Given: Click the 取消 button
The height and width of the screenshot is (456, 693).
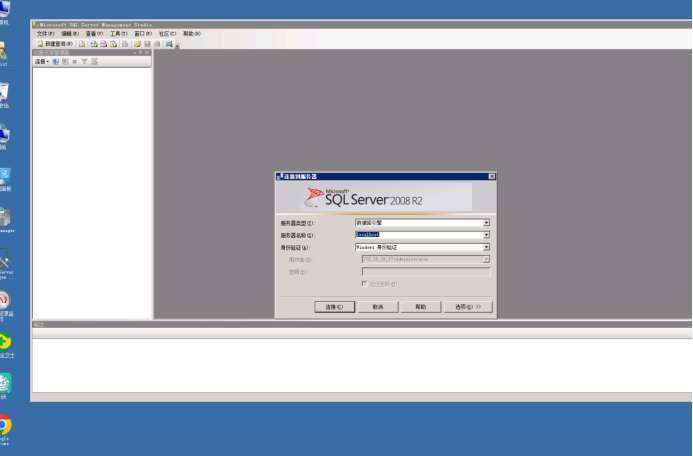Looking at the screenshot, I should (378, 307).
